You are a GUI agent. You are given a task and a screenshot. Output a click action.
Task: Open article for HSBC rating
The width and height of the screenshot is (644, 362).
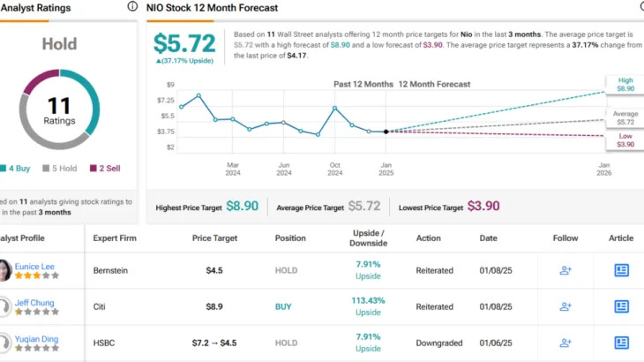pos(621,343)
